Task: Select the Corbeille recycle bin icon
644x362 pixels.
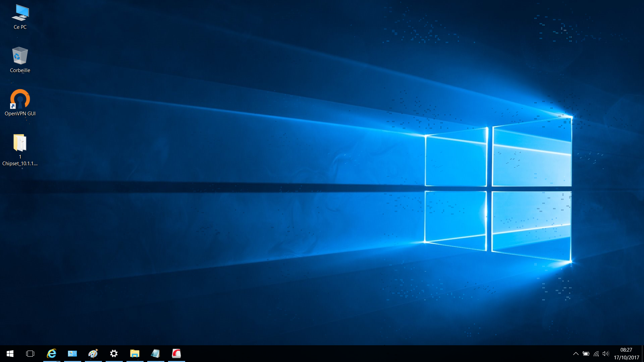Action: click(20, 60)
